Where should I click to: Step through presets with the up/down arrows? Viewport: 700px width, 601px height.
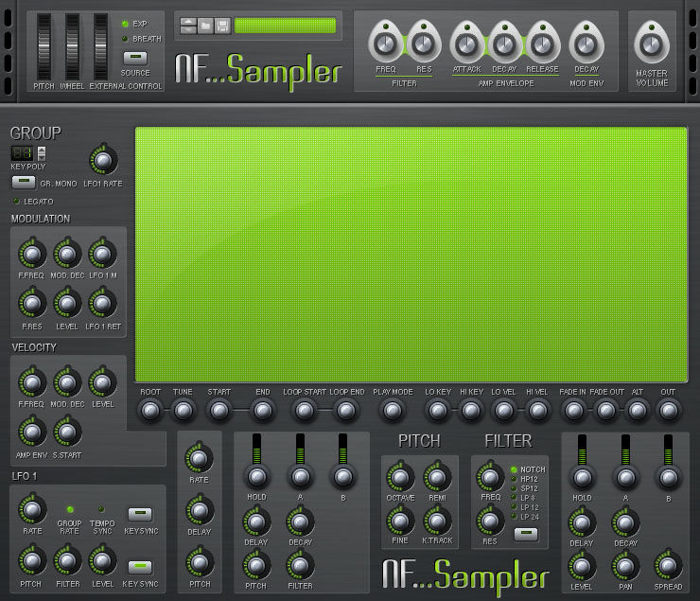pos(187,26)
